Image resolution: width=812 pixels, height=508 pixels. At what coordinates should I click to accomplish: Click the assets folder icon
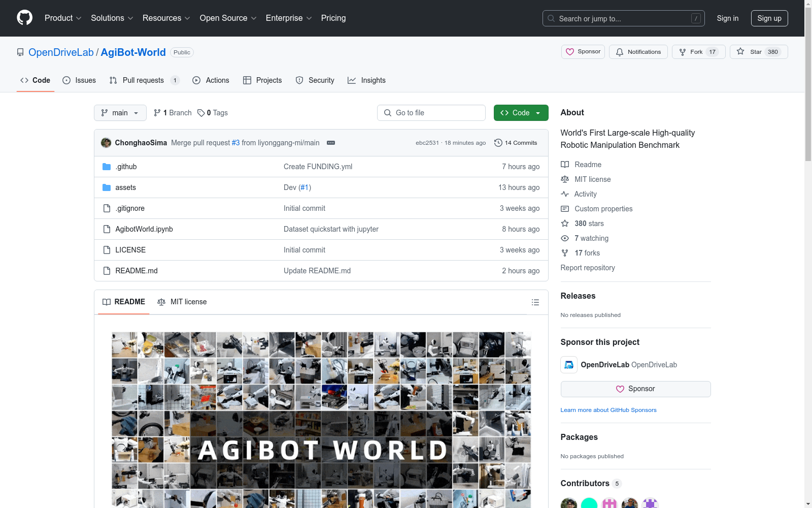[x=107, y=187]
